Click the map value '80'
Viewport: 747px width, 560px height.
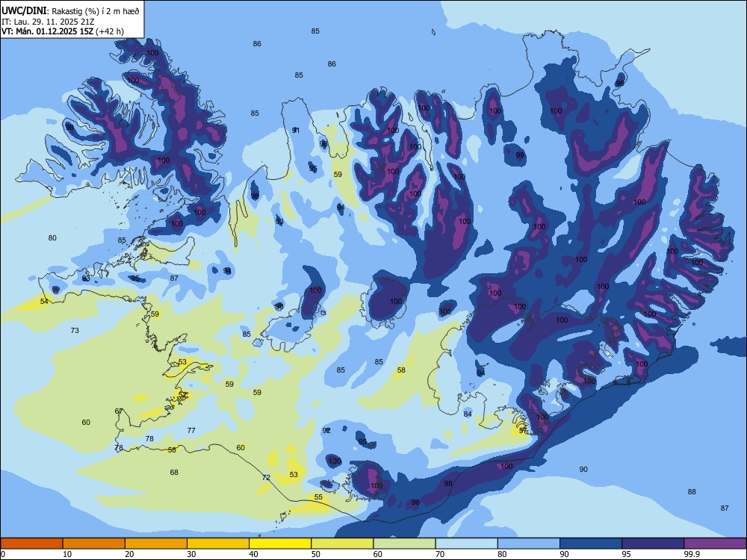[x=52, y=238]
